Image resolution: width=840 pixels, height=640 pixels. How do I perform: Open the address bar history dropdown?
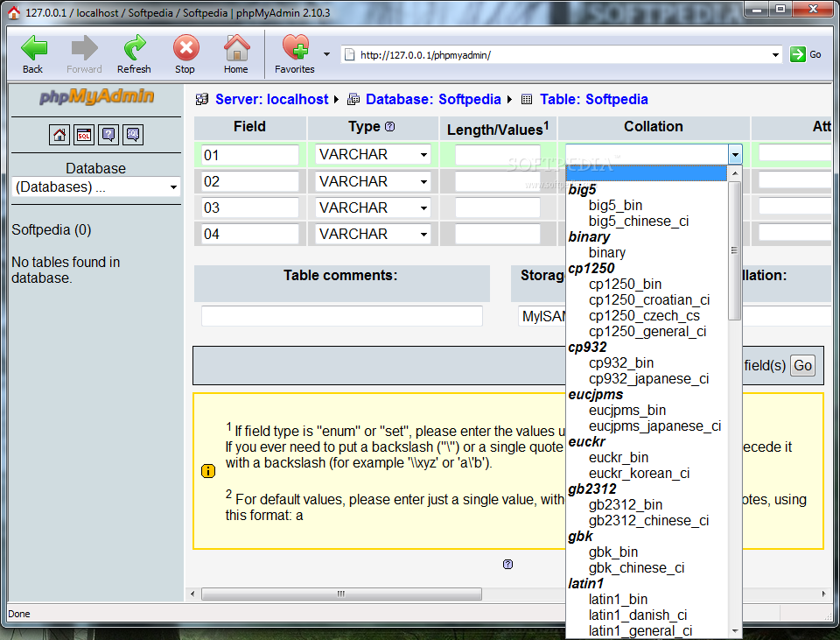pos(775,54)
